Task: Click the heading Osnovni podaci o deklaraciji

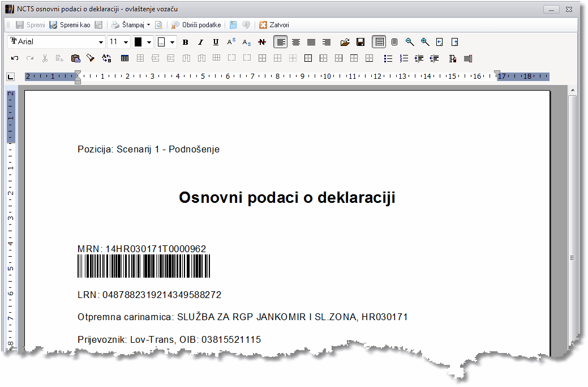Action: click(287, 198)
